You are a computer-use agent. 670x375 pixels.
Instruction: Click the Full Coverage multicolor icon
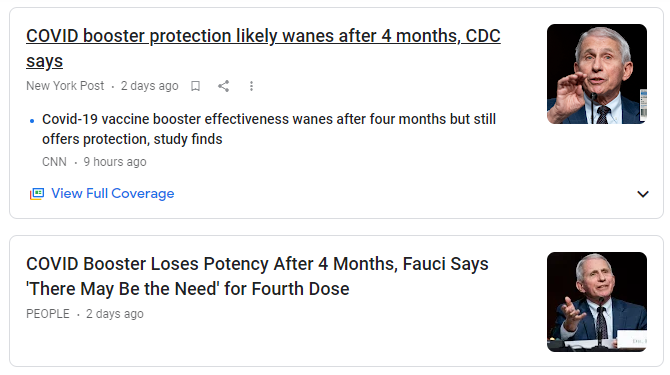pos(37,194)
